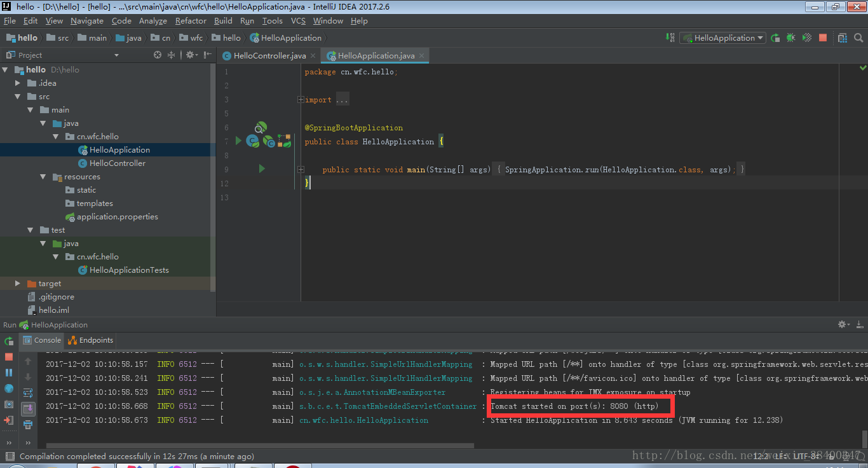Toggle scroll to end of console
868x468 pixels.
pyautogui.click(x=28, y=409)
